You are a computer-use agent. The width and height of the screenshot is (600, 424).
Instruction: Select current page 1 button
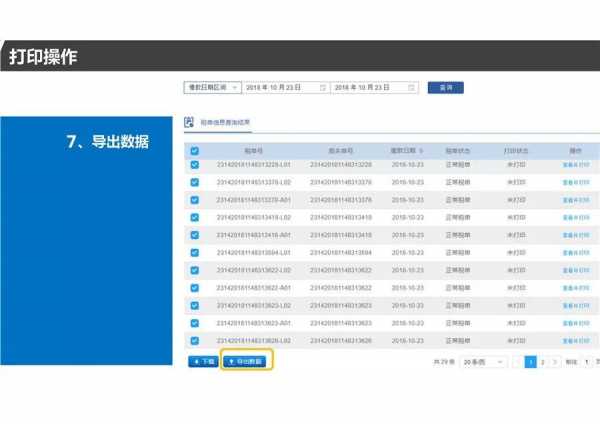[x=531, y=361]
